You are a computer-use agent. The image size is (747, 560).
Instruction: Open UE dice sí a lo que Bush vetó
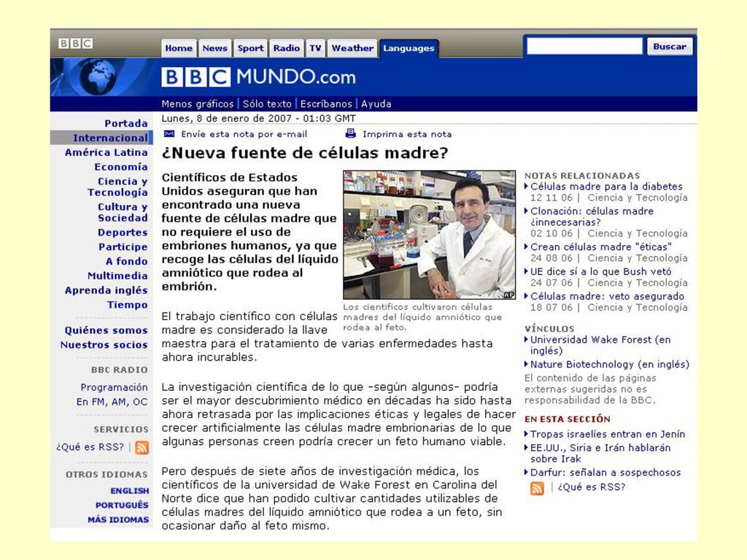pyautogui.click(x=601, y=271)
